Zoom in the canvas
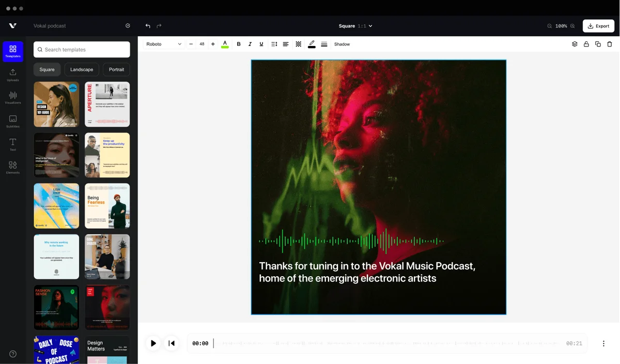The width and height of the screenshot is (620, 364). [572, 26]
